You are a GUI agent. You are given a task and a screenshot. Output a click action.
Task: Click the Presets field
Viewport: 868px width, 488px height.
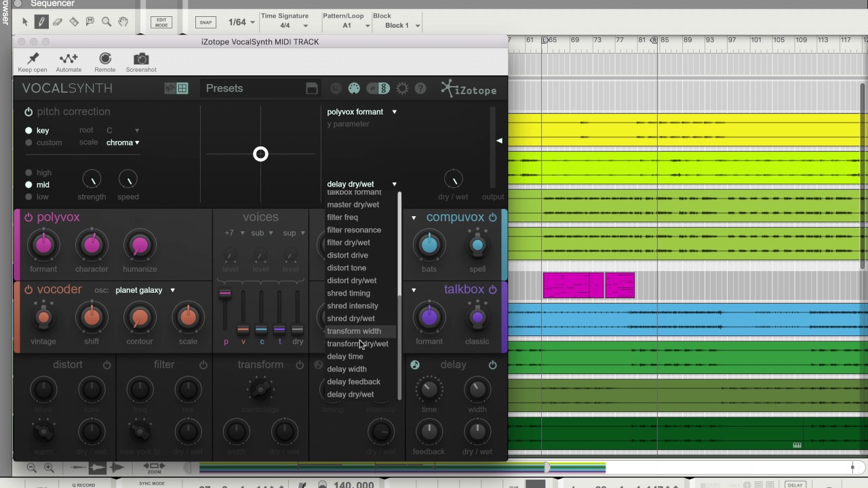pyautogui.click(x=261, y=88)
